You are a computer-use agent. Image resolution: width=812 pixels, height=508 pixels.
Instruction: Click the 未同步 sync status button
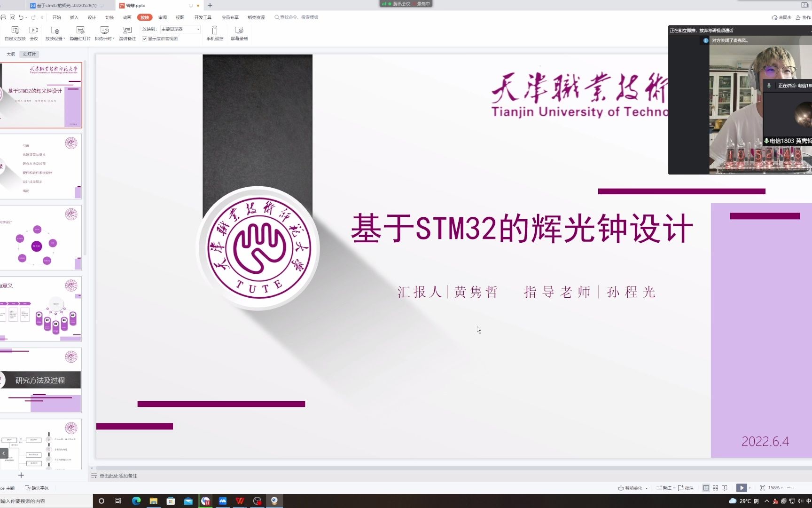tap(781, 17)
